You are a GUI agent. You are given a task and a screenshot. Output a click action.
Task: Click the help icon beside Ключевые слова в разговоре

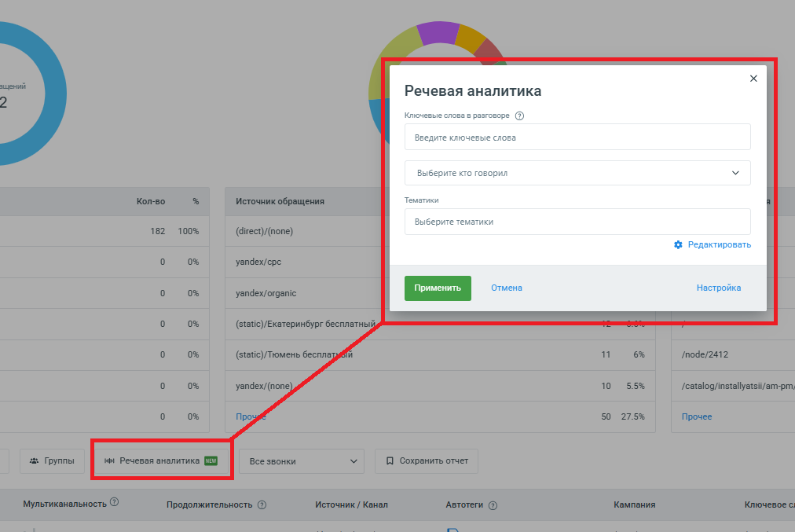point(519,116)
